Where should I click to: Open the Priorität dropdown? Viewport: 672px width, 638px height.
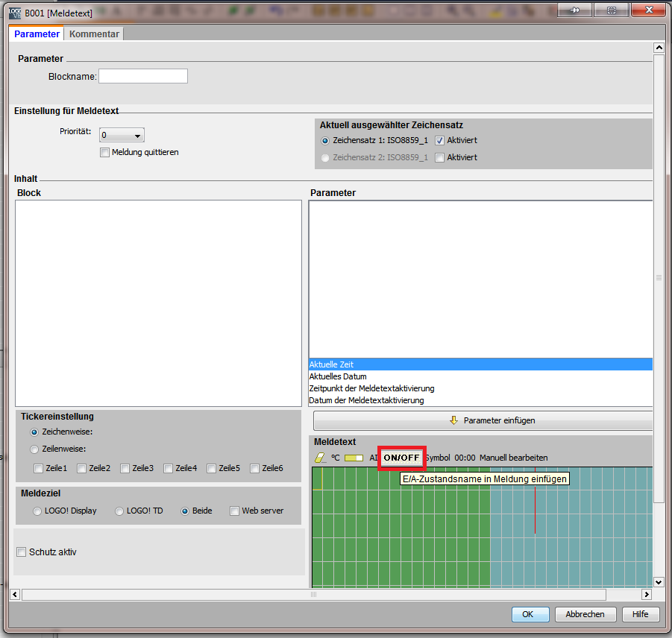point(122,136)
